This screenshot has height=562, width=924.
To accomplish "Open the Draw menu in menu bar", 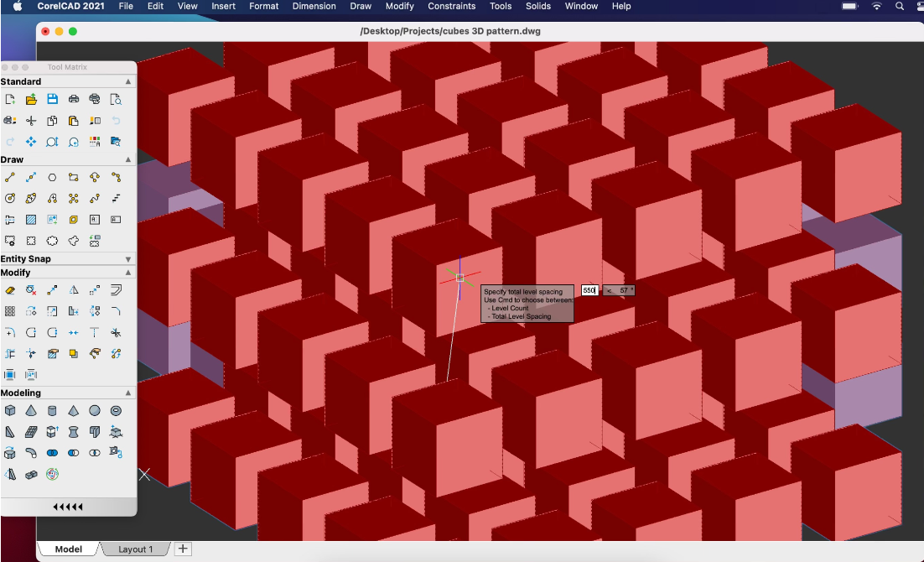I will tap(361, 6).
